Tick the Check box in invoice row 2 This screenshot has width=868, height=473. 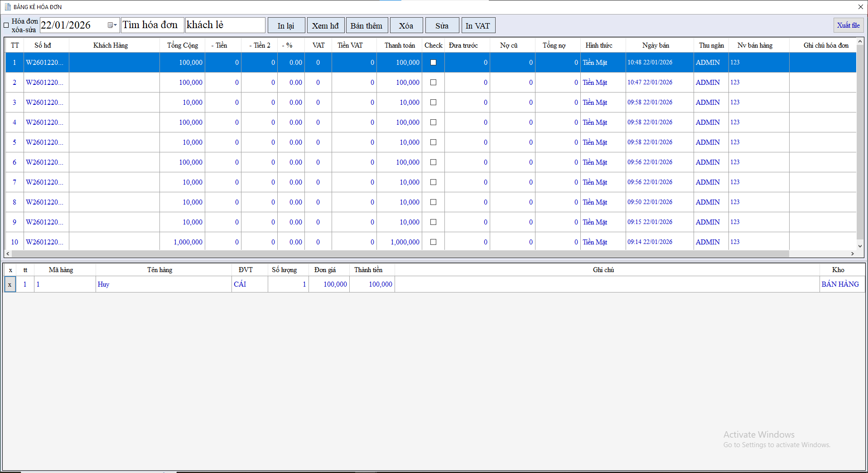pyautogui.click(x=433, y=83)
